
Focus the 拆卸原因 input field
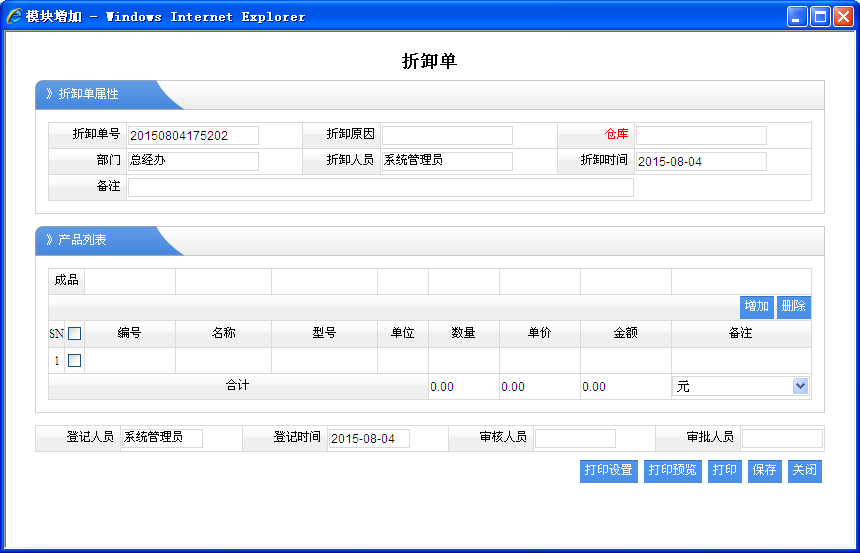pyautogui.click(x=447, y=135)
